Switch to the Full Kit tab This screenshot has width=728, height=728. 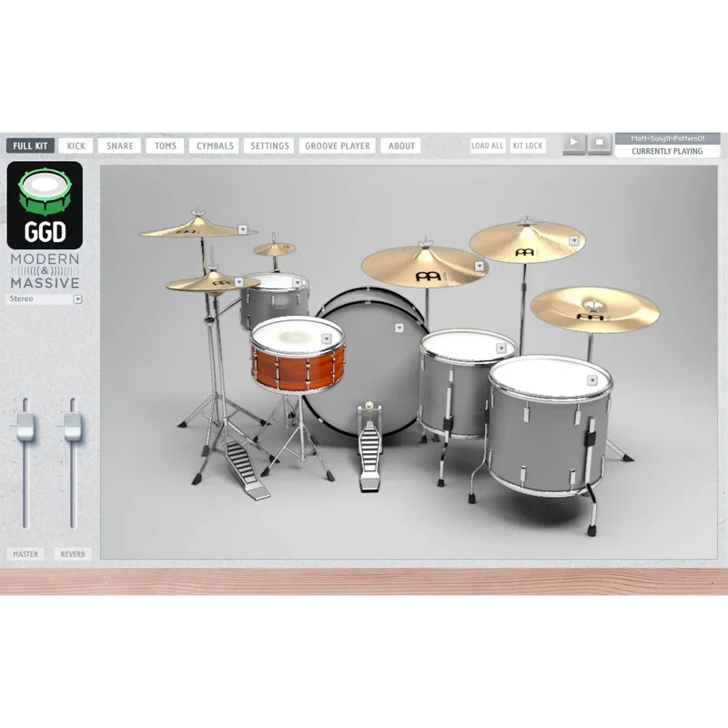[30, 146]
